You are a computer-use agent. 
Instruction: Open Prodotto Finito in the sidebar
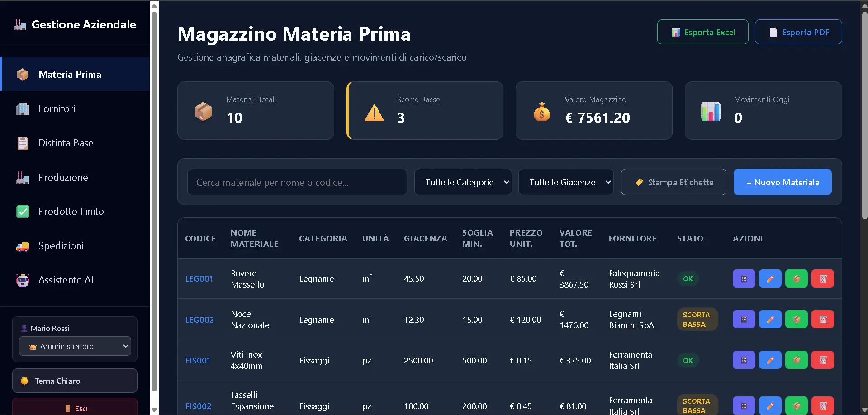75,211
